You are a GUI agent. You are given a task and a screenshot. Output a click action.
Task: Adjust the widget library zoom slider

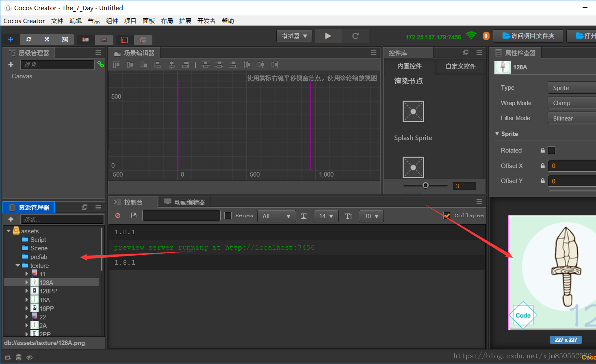425,185
